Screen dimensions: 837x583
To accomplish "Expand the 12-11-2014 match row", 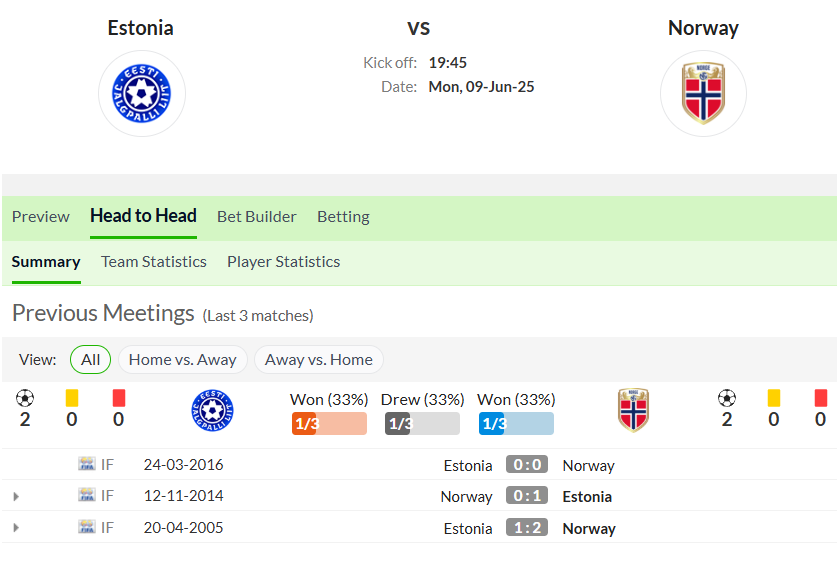I will 16,497.
